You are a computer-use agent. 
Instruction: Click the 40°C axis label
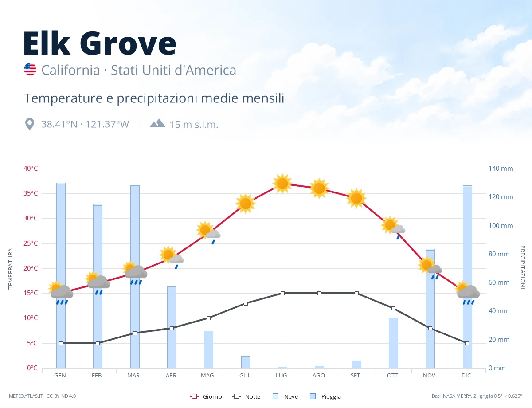coord(31,169)
